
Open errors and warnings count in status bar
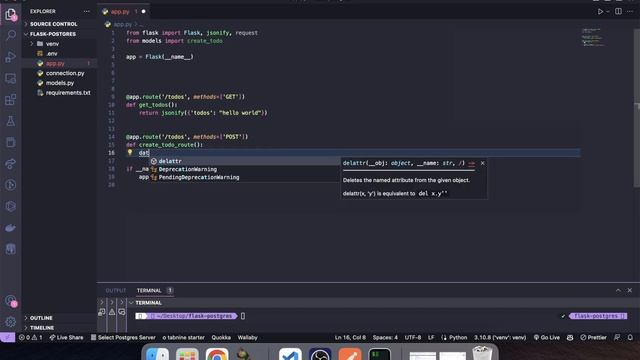(x=31, y=338)
